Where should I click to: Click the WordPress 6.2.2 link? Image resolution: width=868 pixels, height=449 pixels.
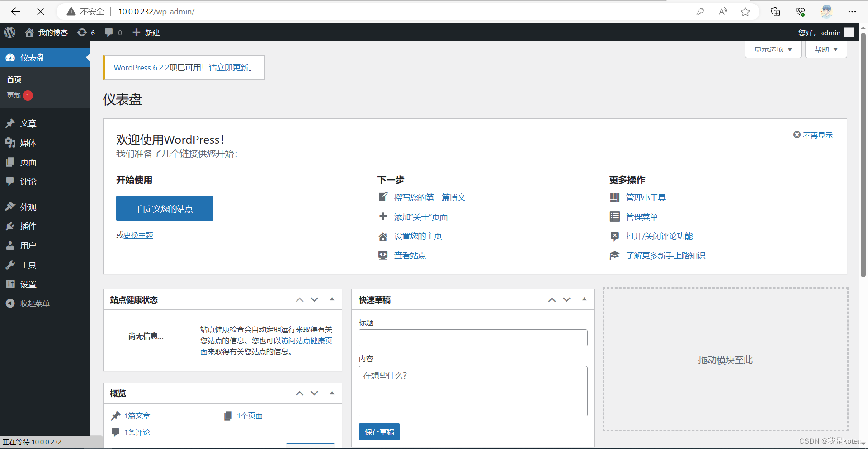(142, 67)
